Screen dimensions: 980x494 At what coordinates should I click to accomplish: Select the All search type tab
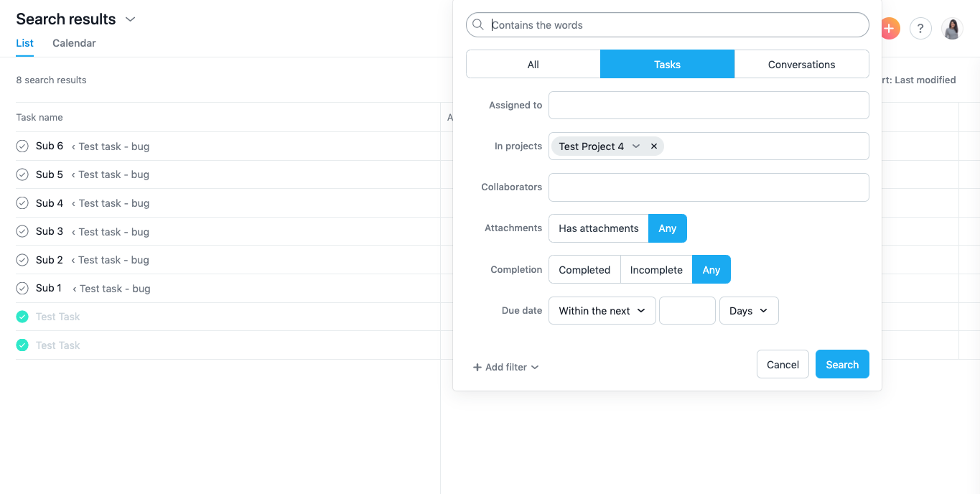[x=533, y=65]
